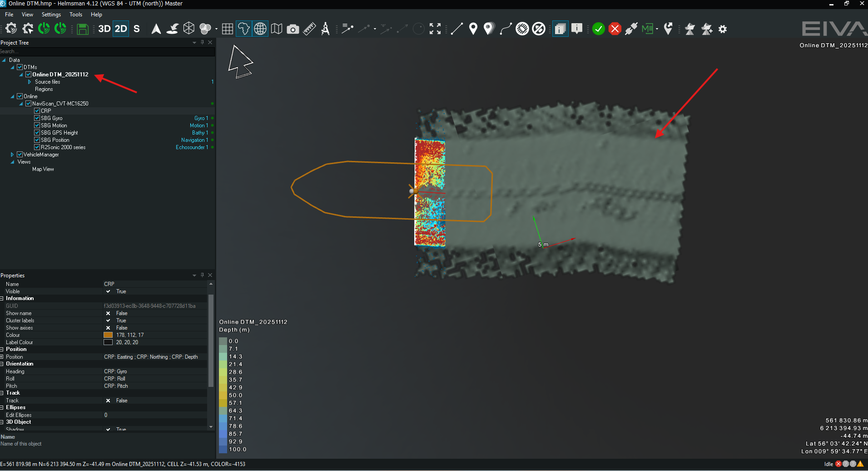Open the gear settings icon in toolbar
This screenshot has height=471, width=868.
pyautogui.click(x=723, y=29)
